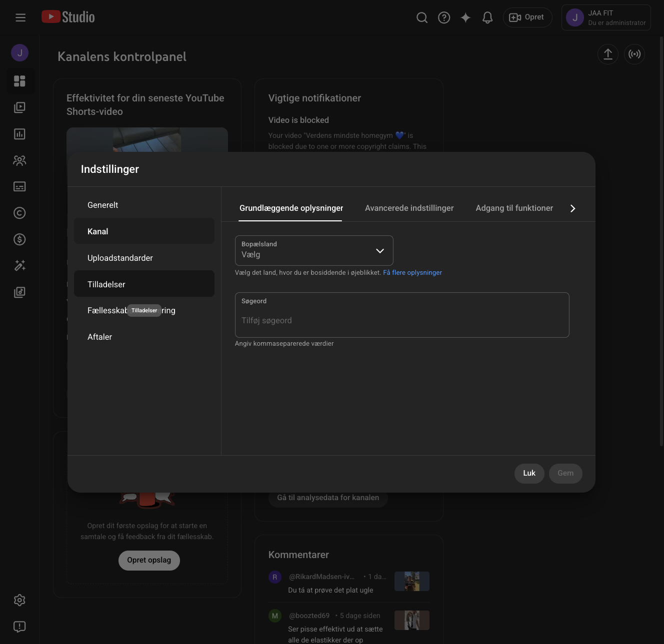
Task: Click the M commenter avatar
Action: coord(275,616)
